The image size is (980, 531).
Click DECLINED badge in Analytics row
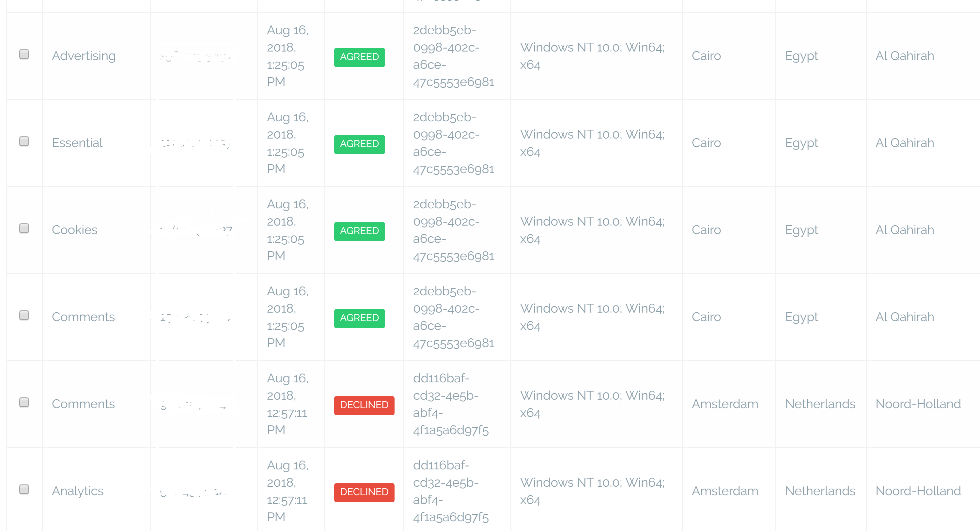(x=364, y=492)
